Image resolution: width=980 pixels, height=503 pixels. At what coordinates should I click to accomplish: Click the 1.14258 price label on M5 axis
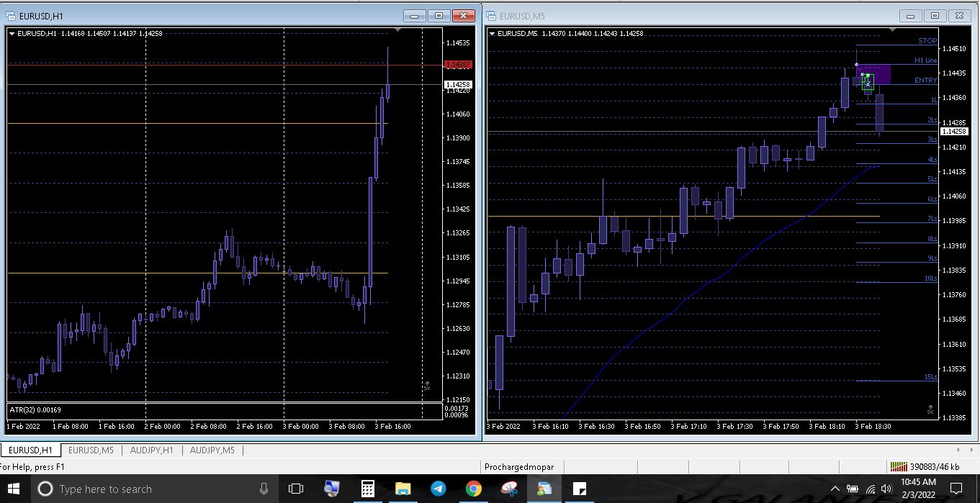pyautogui.click(x=954, y=132)
